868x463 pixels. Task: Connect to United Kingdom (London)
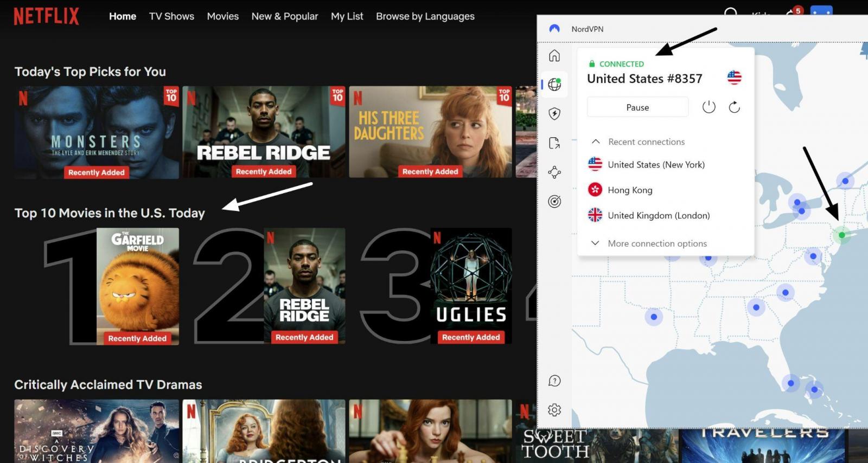[x=659, y=215]
